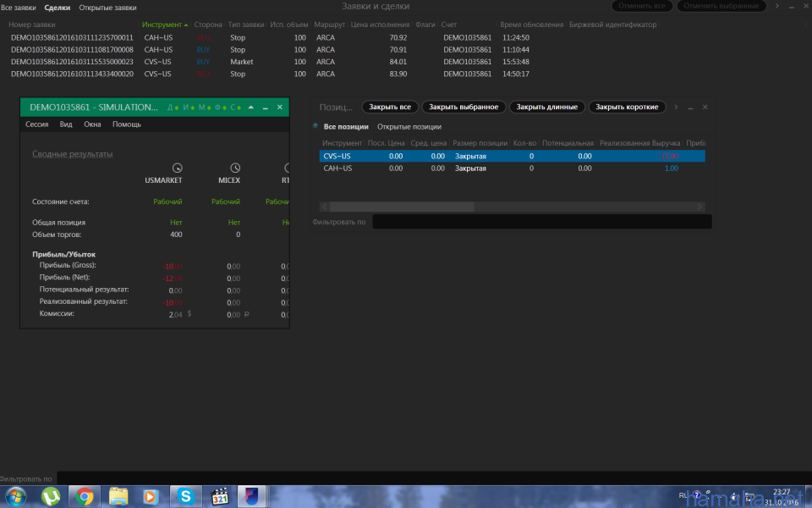This screenshot has width=812, height=508.
Task: Click the RU language indicator in tray
Action: click(x=683, y=495)
